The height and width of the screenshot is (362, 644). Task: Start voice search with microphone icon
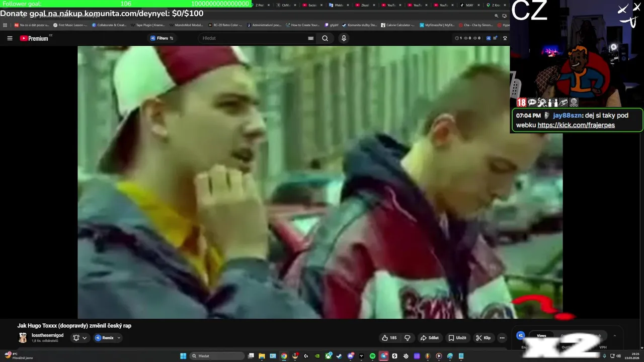(344, 38)
